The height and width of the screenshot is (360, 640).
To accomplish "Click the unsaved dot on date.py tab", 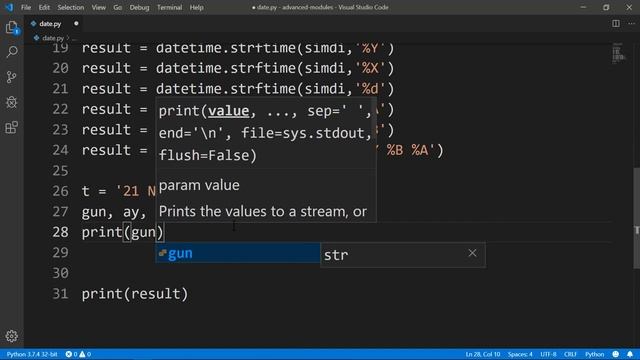I will [x=76, y=24].
